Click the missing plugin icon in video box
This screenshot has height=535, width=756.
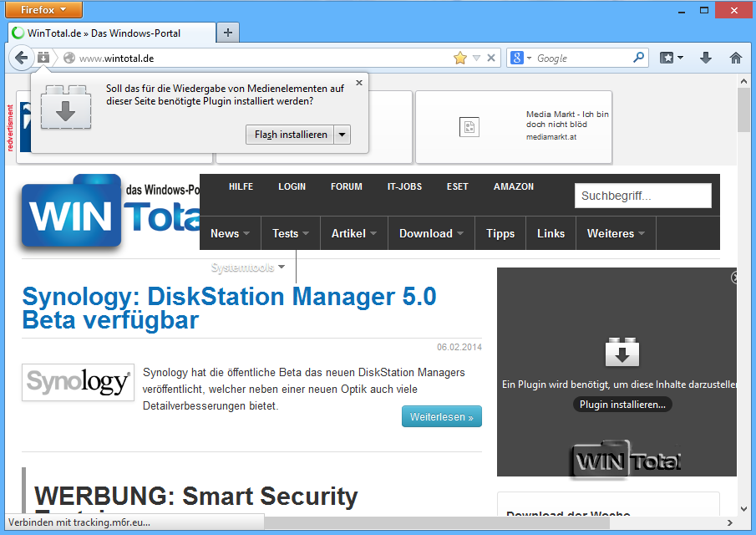pos(622,352)
